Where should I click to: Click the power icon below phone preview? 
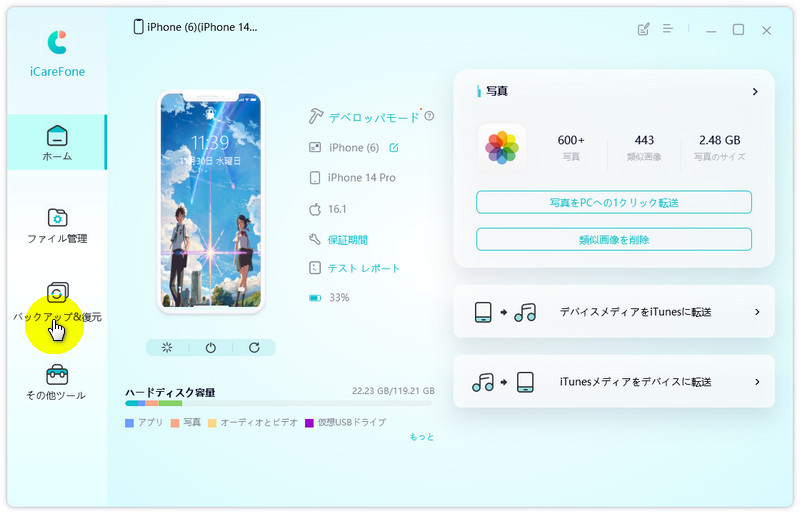point(211,348)
